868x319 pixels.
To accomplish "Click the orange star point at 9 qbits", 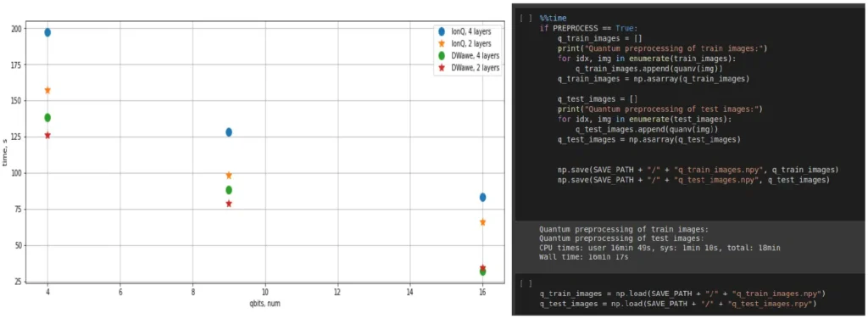I will tap(229, 175).
